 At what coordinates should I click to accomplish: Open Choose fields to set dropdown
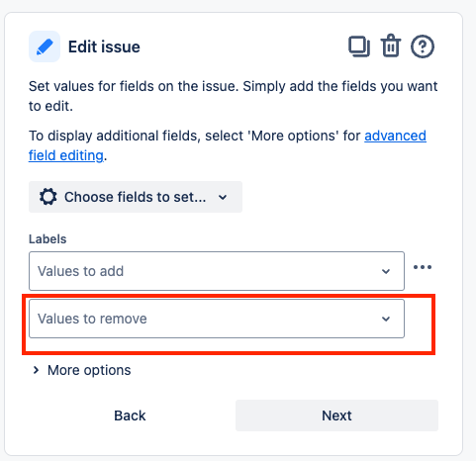pos(136,197)
